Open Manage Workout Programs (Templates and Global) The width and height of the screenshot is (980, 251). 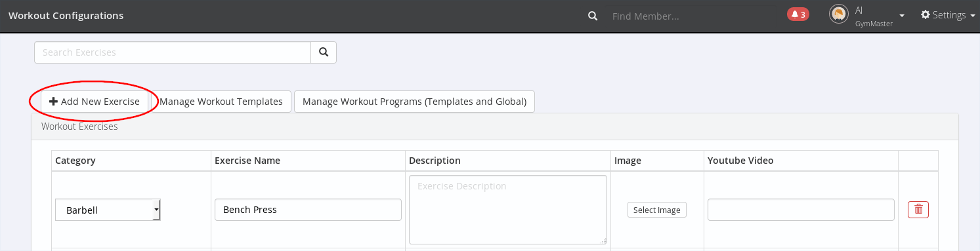click(x=414, y=102)
